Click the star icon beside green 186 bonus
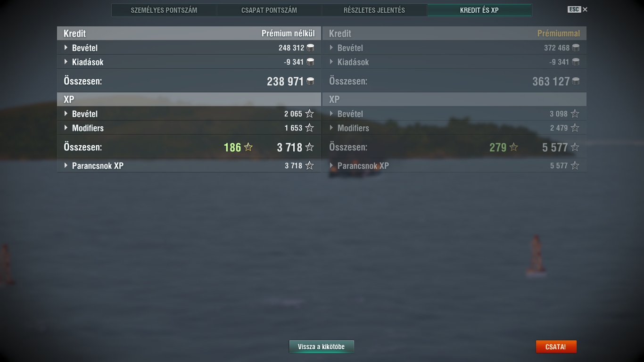Image resolution: width=644 pixels, height=362 pixels. (x=248, y=147)
